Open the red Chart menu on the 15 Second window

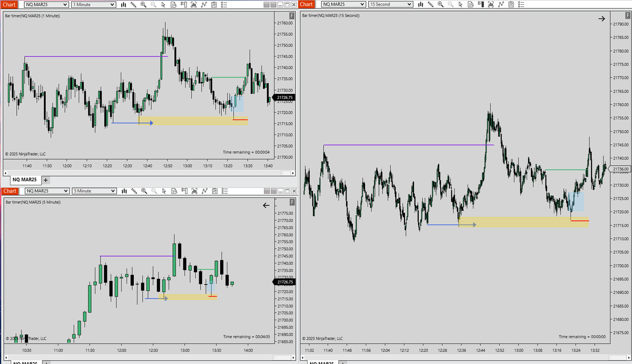coord(305,4)
